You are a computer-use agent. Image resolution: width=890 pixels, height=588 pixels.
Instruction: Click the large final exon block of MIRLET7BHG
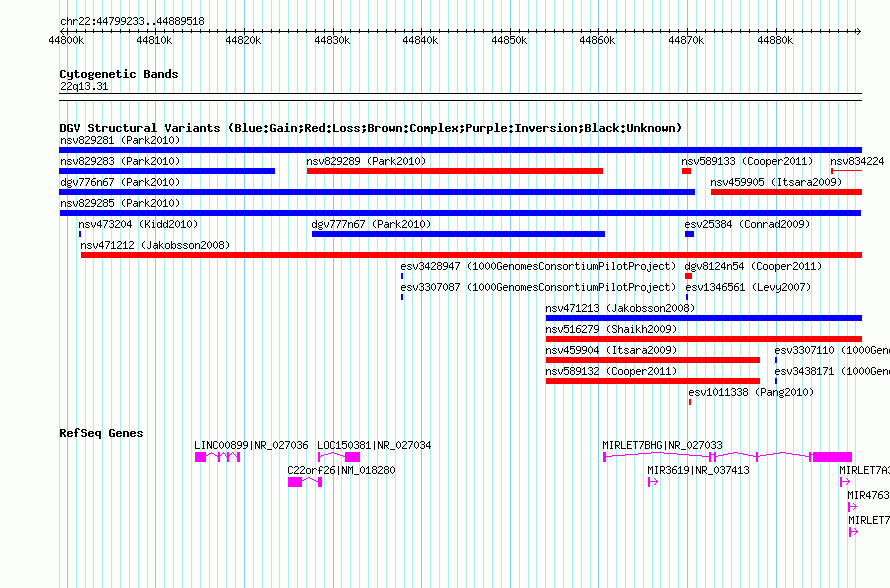click(832, 457)
